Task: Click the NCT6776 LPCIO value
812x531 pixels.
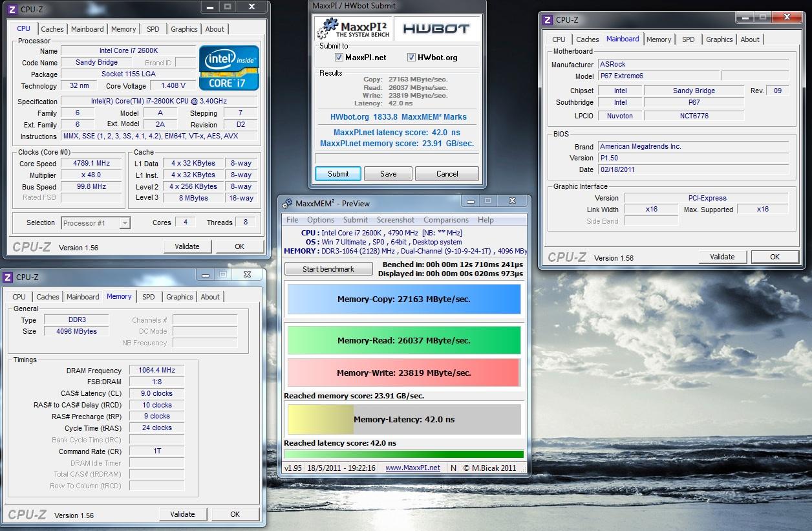Action: (x=694, y=116)
